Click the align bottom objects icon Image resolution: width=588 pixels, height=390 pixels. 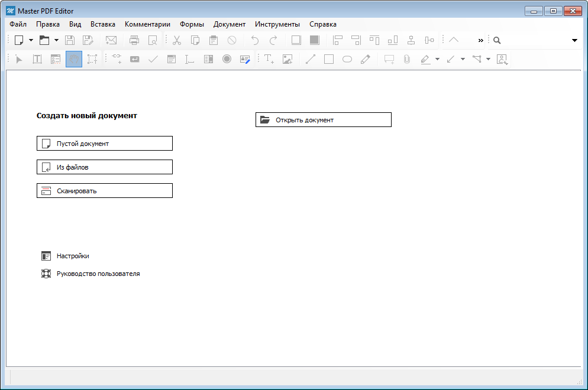[393, 40]
